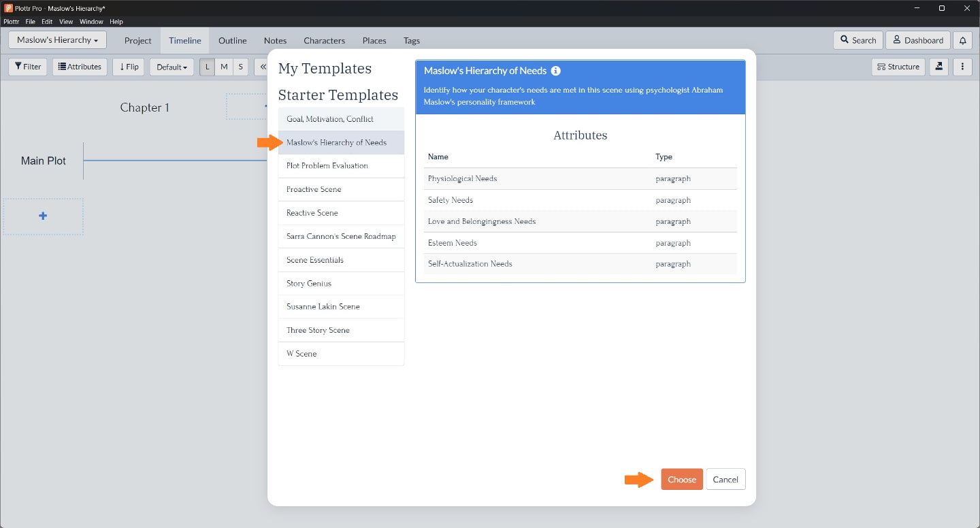
Task: Select Maslow's Hierarchy of Needs template
Action: 341,142
